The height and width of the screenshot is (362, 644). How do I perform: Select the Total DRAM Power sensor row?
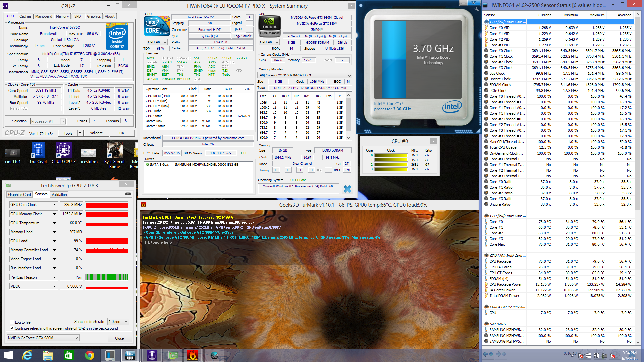tap(558, 296)
